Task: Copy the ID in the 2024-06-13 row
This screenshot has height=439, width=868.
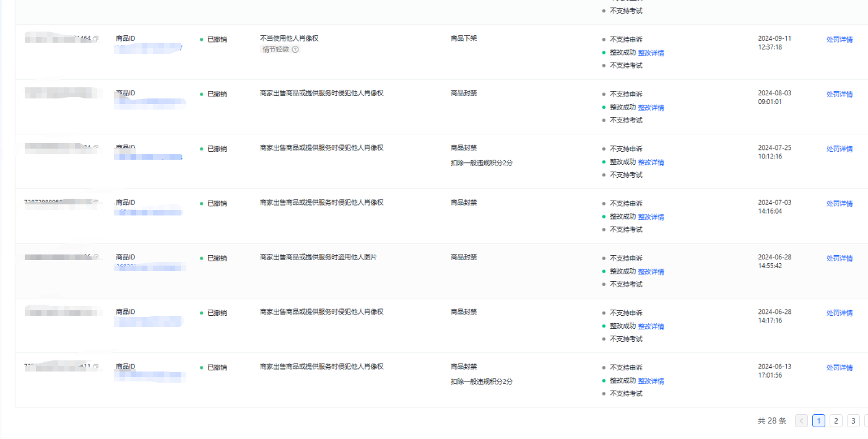Action: [96, 367]
